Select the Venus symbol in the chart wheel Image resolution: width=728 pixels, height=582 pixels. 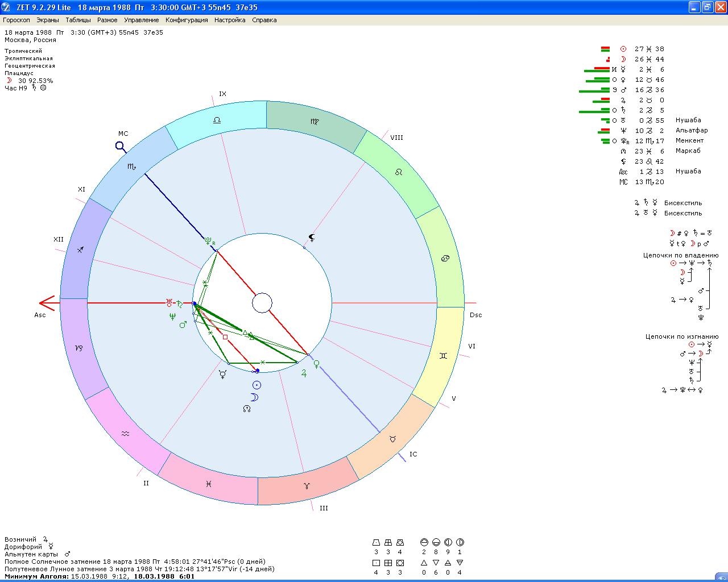(x=317, y=363)
